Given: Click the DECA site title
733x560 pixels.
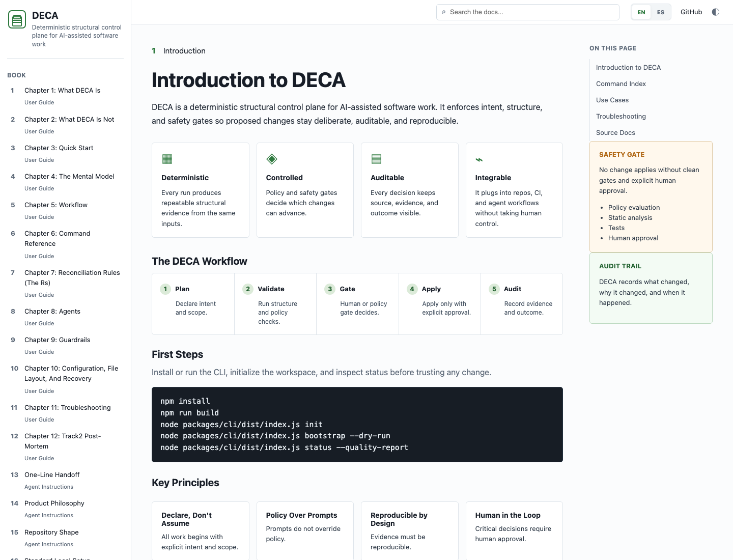Looking at the screenshot, I should 45,15.
